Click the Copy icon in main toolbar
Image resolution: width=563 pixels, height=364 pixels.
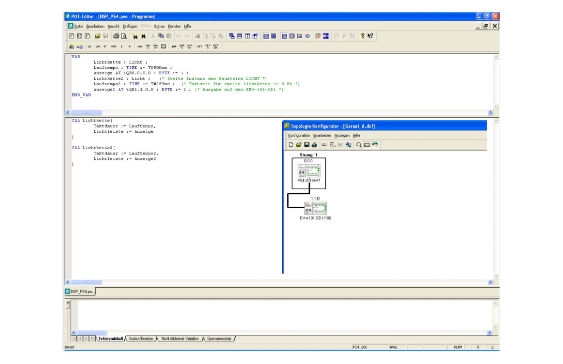(x=161, y=36)
